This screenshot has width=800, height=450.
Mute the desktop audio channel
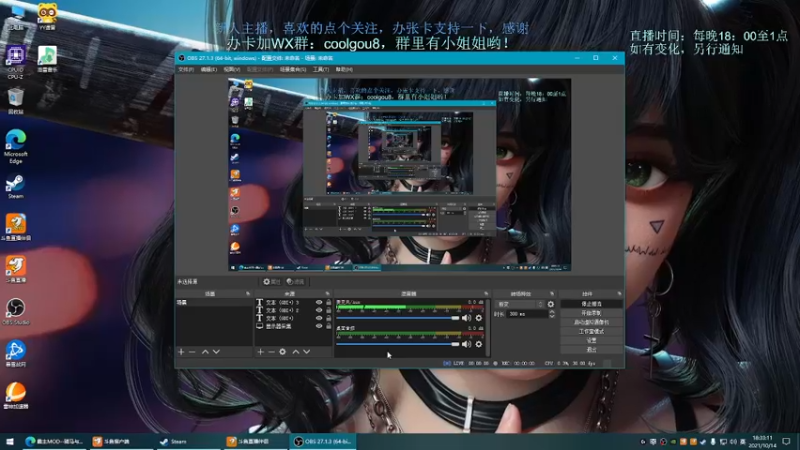[x=466, y=344]
